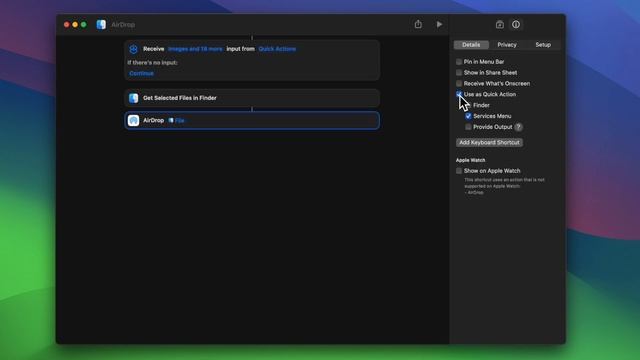Screen dimensions: 640x360
Task: Open help for Provide Output option
Action: tap(518, 127)
